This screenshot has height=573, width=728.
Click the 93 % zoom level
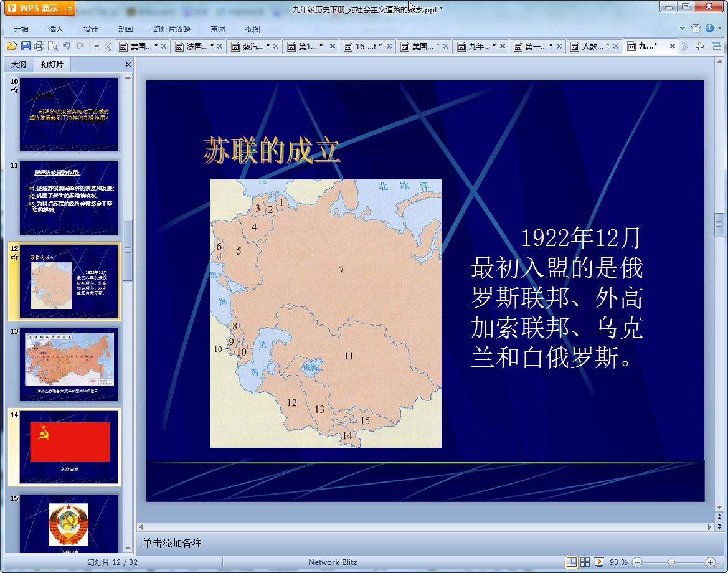click(x=618, y=562)
